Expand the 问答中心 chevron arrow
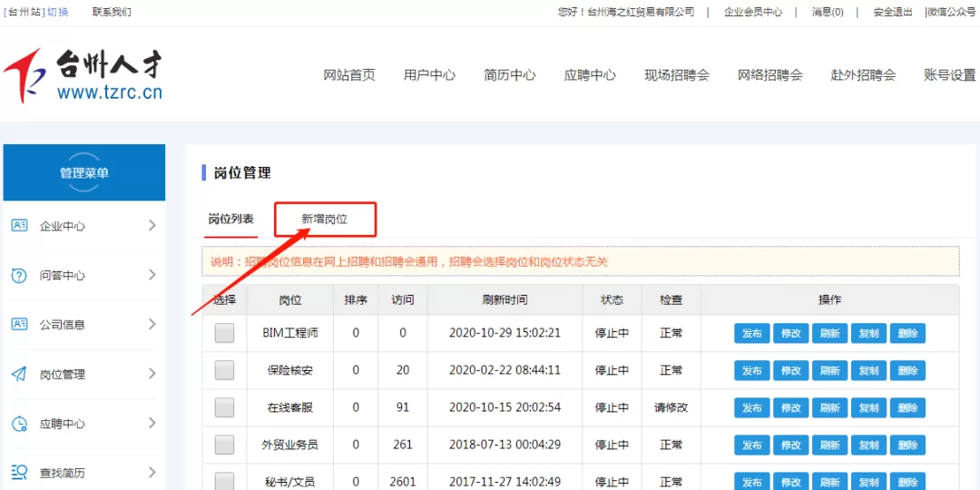 (x=152, y=275)
